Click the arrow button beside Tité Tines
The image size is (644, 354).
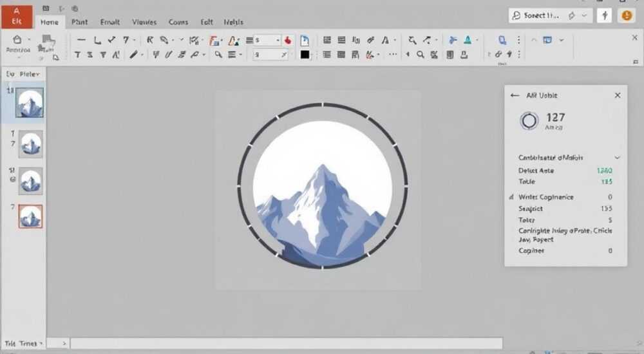pos(64,343)
